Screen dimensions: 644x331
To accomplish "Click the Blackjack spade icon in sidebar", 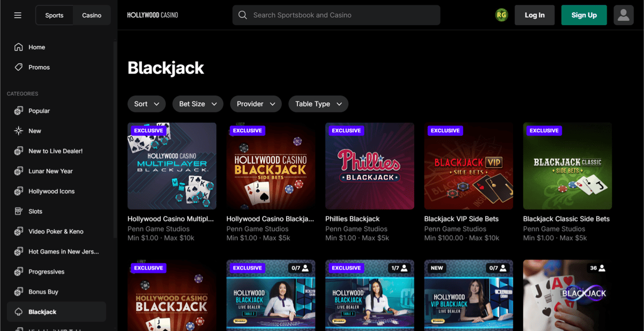I will (19, 312).
